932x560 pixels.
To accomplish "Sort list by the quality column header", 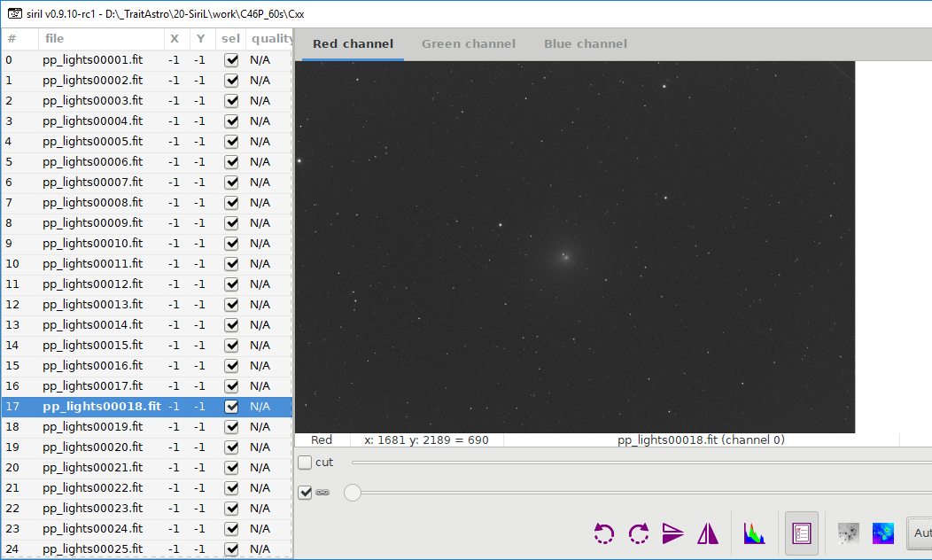I will pos(268,39).
